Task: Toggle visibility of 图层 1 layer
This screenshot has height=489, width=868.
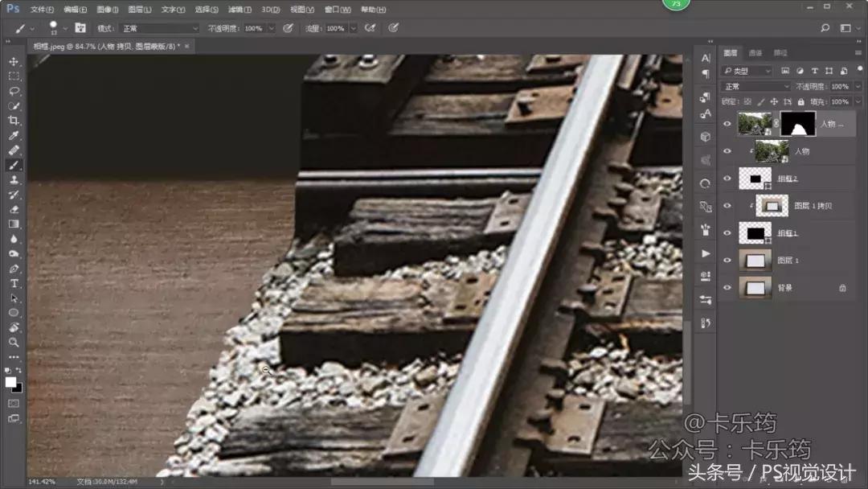Action: (x=727, y=260)
